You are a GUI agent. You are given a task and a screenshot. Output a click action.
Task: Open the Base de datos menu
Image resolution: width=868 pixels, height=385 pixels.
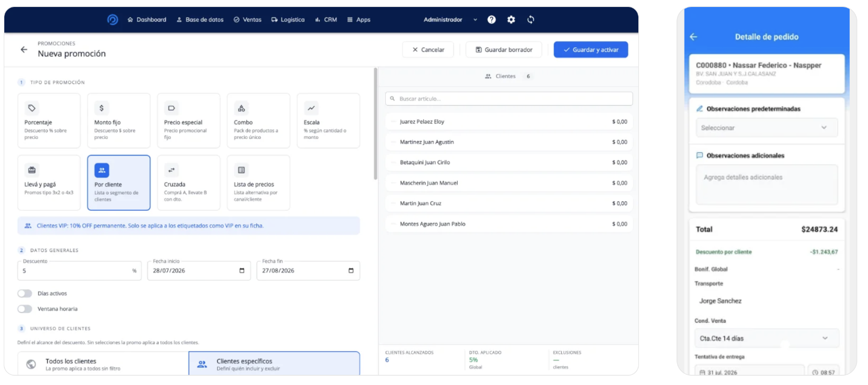(200, 20)
